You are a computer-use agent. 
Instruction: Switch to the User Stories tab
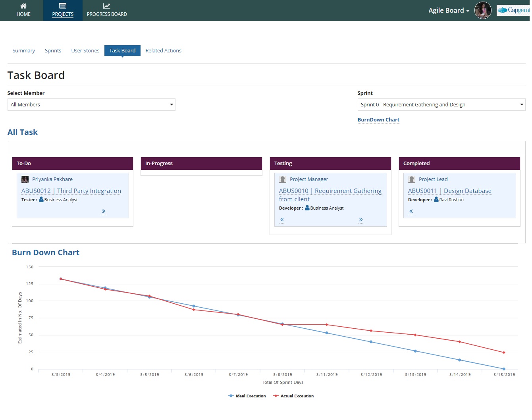pyautogui.click(x=85, y=50)
